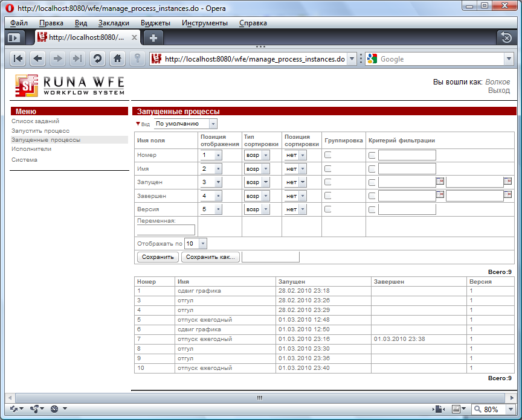Click the Сохранить button
The width and height of the screenshot is (522, 420).
click(158, 257)
